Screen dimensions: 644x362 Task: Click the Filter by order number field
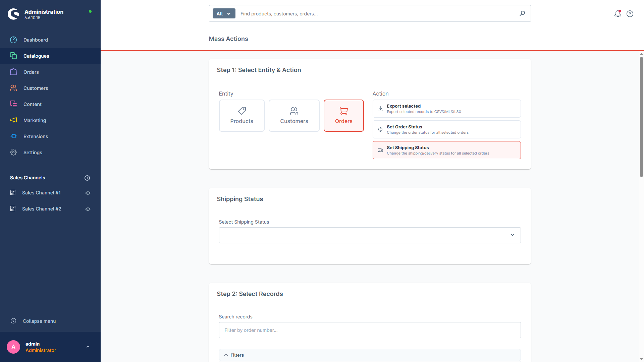pyautogui.click(x=370, y=330)
